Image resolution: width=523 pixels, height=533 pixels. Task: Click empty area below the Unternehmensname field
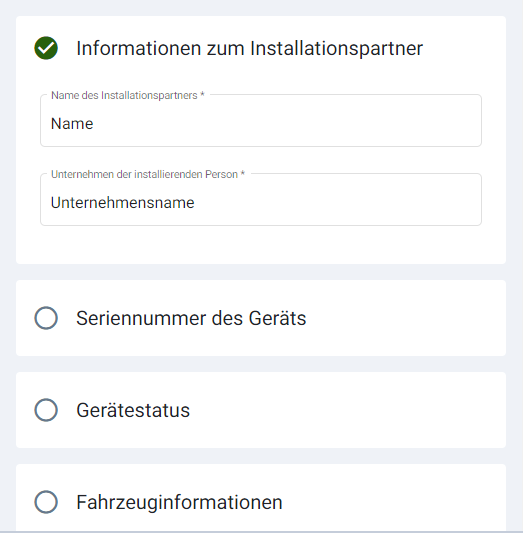261,245
